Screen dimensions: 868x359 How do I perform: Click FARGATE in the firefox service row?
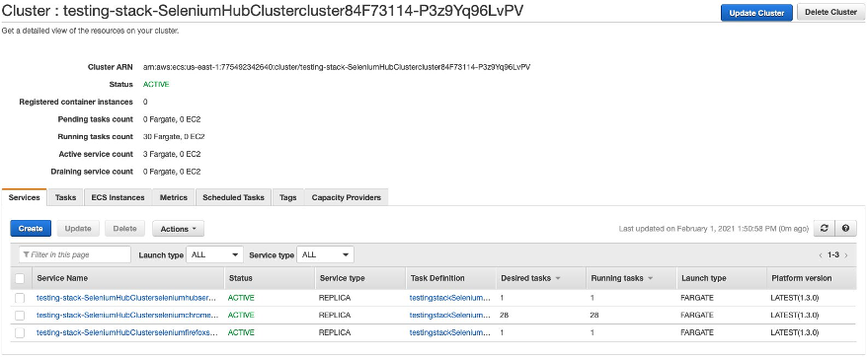coord(697,333)
